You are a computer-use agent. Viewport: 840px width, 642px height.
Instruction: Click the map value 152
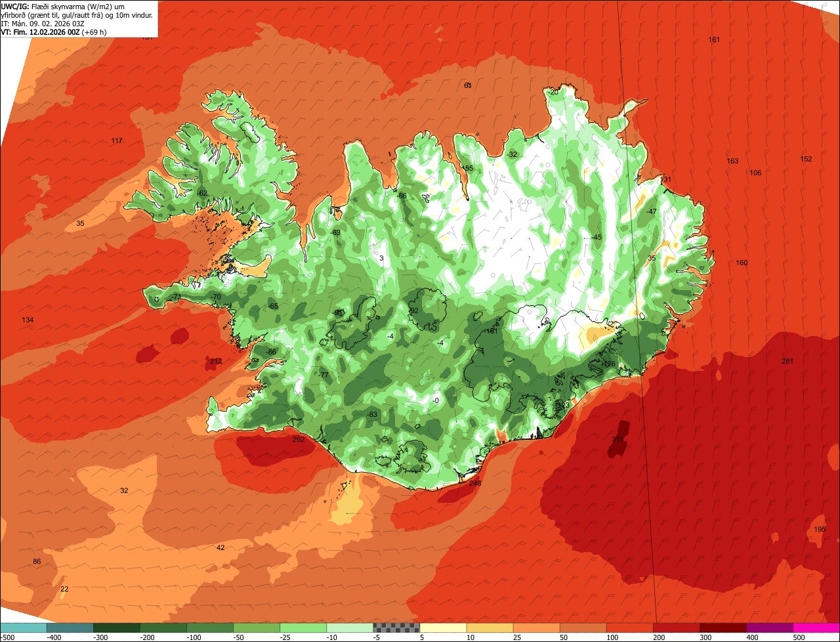pyautogui.click(x=806, y=160)
